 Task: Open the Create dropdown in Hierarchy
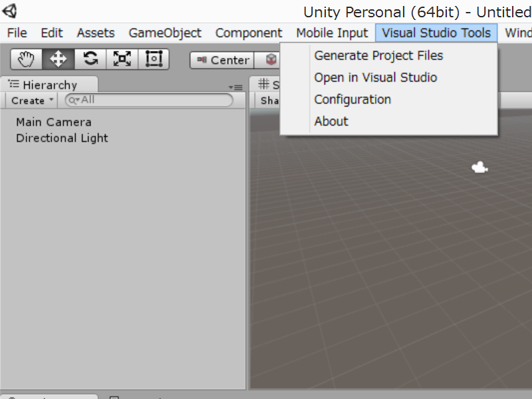pos(32,100)
